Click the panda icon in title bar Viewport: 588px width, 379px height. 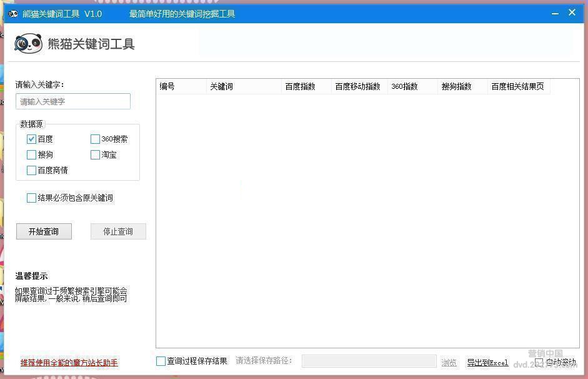(x=13, y=14)
